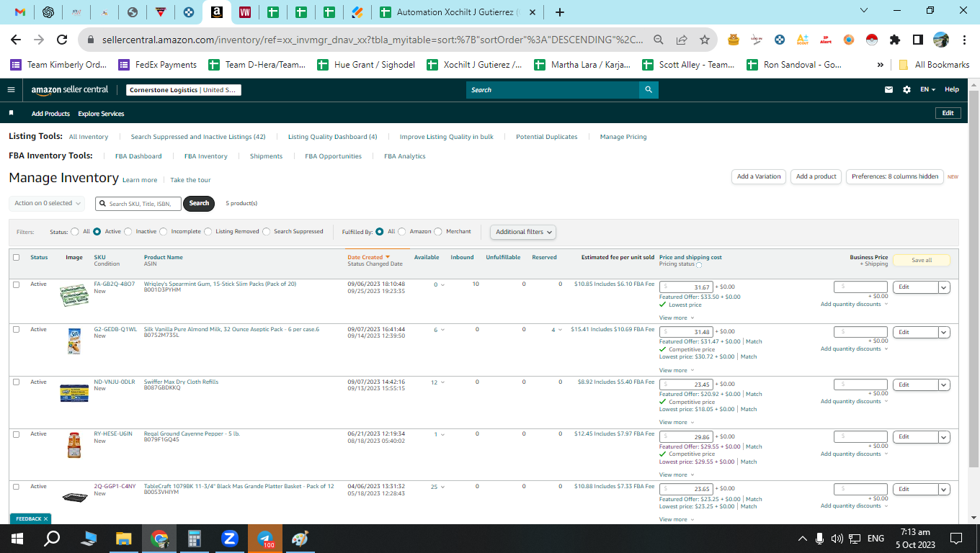Open the Seller Central hamburger menu
This screenshot has height=553, width=980.
coord(11,90)
